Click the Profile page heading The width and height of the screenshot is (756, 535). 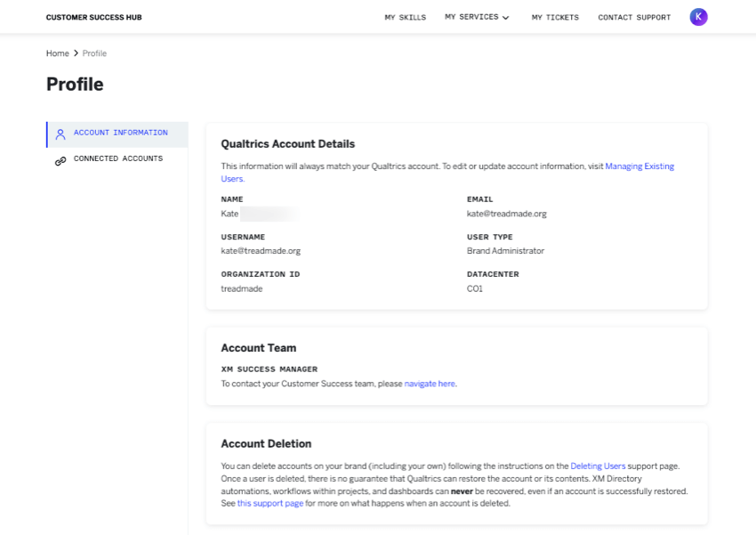click(x=75, y=84)
